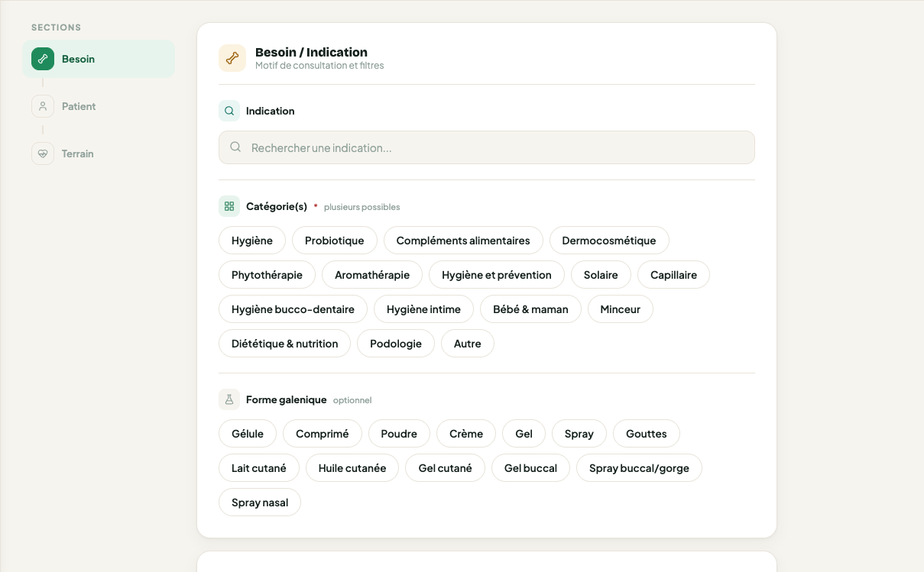The height and width of the screenshot is (572, 924).
Task: Choose the Comprimé form
Action: (x=323, y=434)
